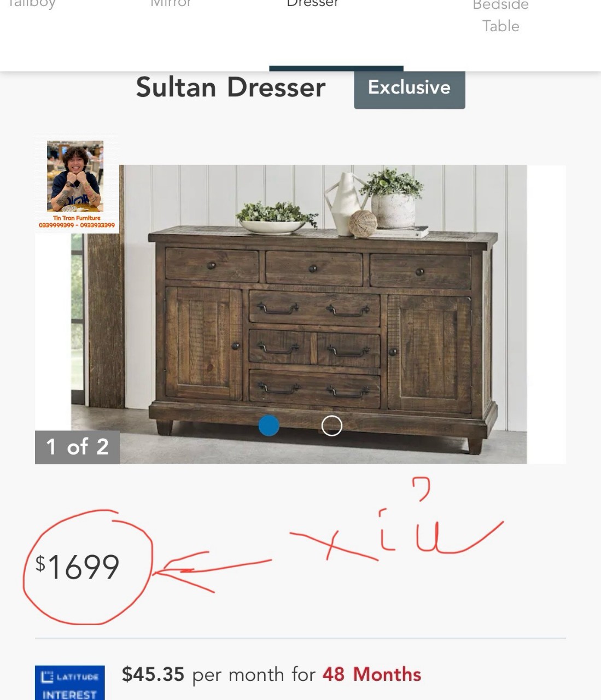Click the red arrow pointing at price
The height and width of the screenshot is (700, 601).
coord(212,571)
